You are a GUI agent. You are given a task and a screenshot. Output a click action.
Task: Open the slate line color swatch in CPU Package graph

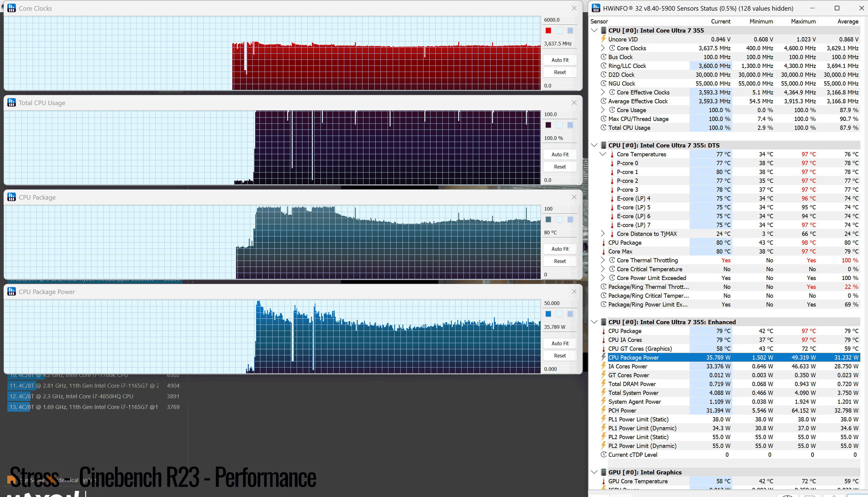[548, 219]
